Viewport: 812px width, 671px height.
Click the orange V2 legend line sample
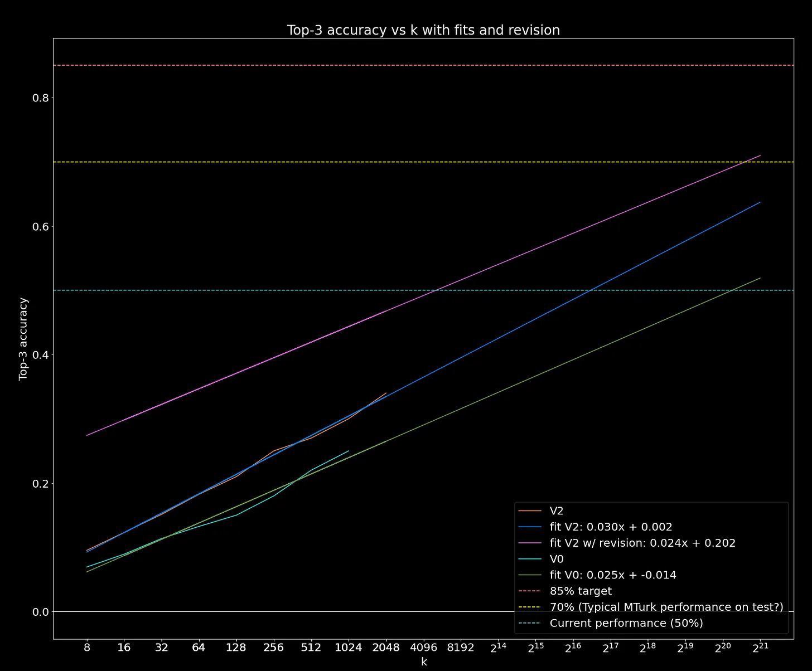coord(529,511)
